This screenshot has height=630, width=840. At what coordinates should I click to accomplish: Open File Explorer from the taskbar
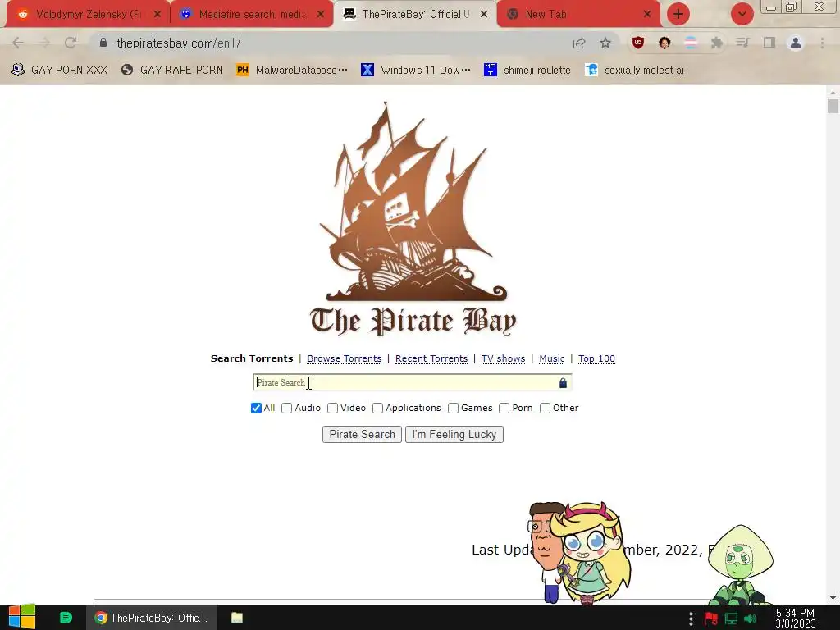click(x=237, y=618)
